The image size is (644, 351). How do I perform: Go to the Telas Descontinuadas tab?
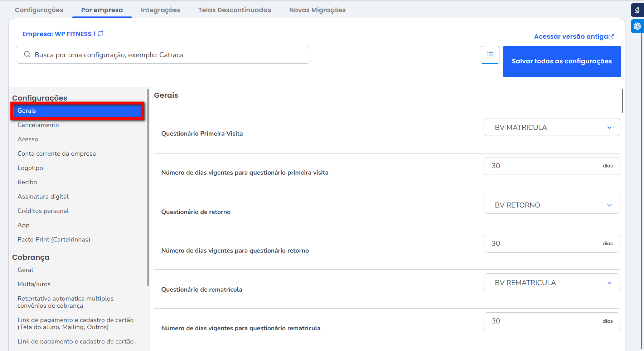(234, 10)
